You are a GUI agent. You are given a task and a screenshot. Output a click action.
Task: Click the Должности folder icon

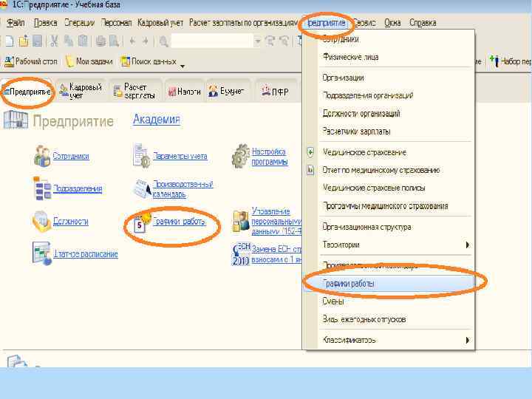pyautogui.click(x=41, y=221)
